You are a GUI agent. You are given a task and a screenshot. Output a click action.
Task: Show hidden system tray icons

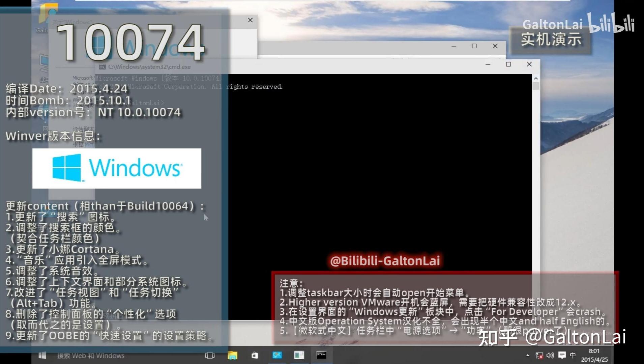[x=527, y=356]
